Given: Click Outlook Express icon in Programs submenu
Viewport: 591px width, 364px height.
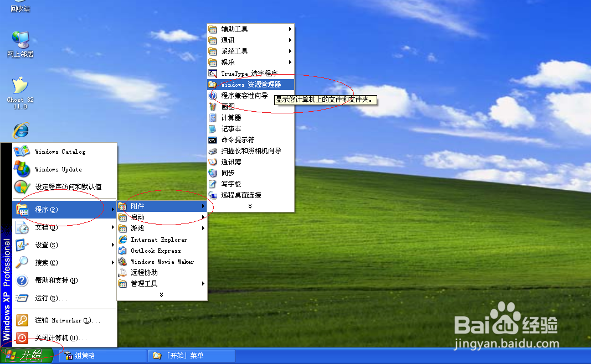Looking at the screenshot, I should click(x=122, y=251).
